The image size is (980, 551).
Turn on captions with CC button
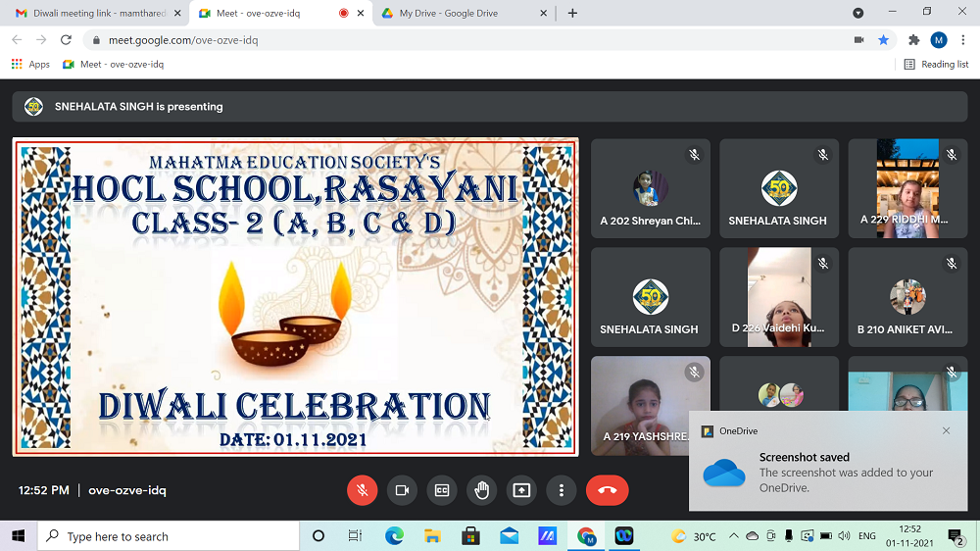[x=442, y=490]
